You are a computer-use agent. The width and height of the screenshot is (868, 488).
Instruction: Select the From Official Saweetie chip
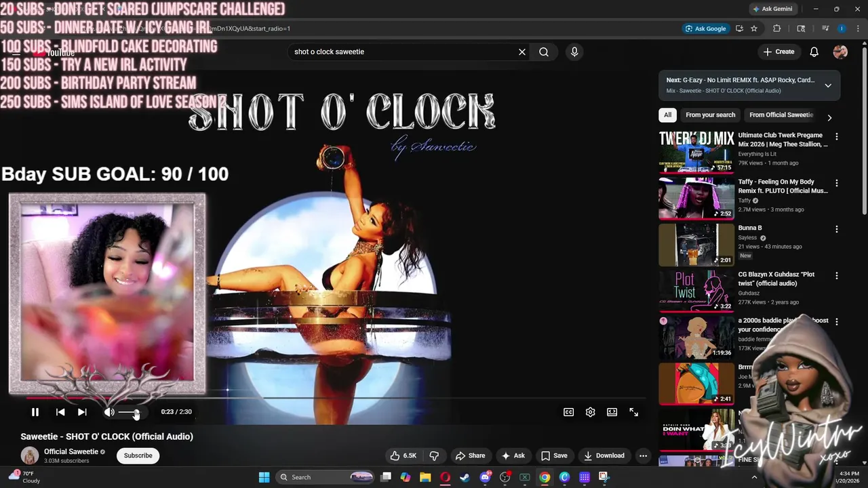tap(781, 115)
